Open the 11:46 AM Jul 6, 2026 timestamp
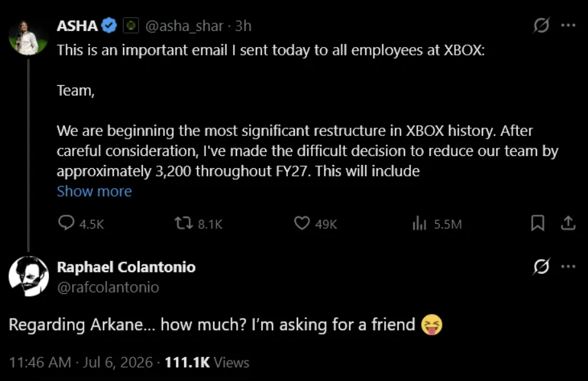 coord(81,362)
